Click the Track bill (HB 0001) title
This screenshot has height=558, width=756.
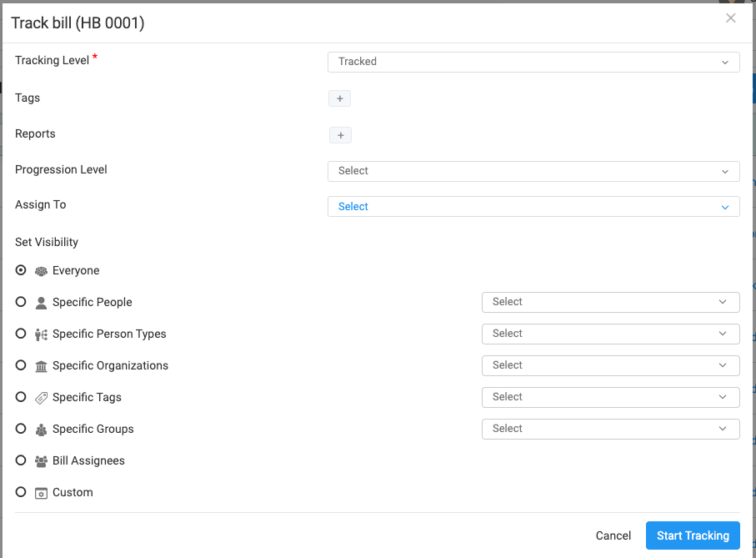78,23
